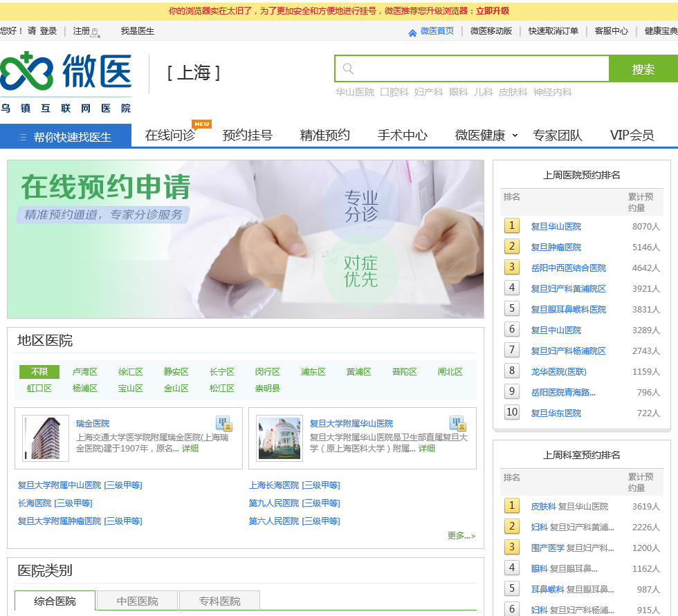Click the 在线预约申请 banner
Image resolution: width=678 pixels, height=616 pixels.
coord(246,239)
